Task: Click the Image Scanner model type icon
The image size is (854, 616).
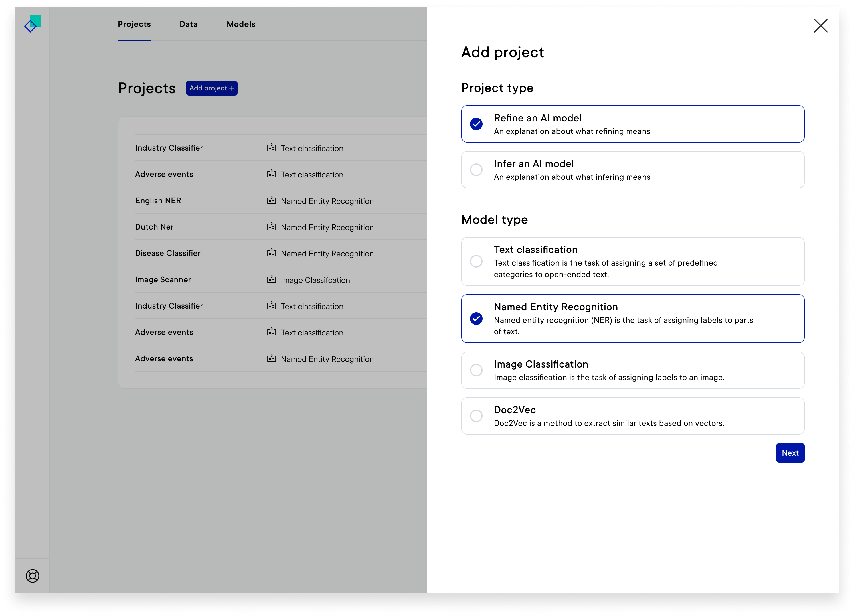Action: 272,279
